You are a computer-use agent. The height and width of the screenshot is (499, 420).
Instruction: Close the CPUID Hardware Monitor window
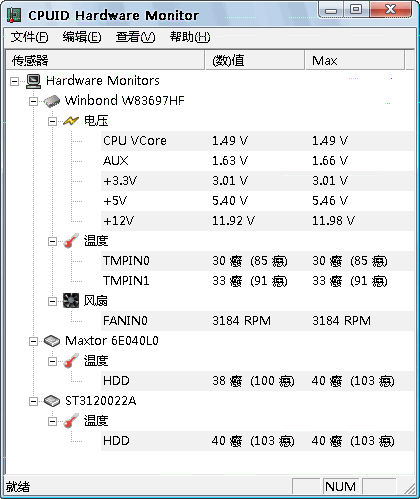click(x=390, y=10)
